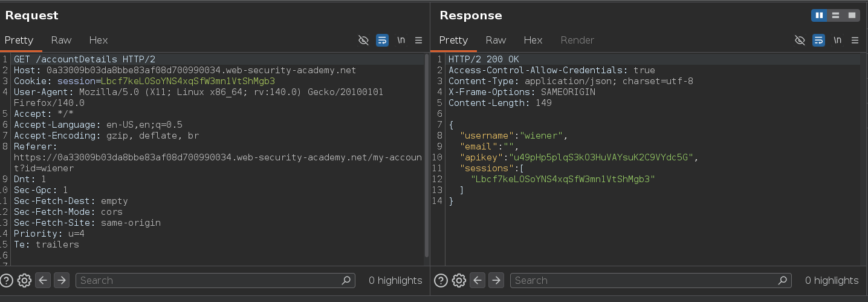Viewport: 868px width, 302px height.
Task: Switch Request panel to Raw tab
Action: click(61, 40)
